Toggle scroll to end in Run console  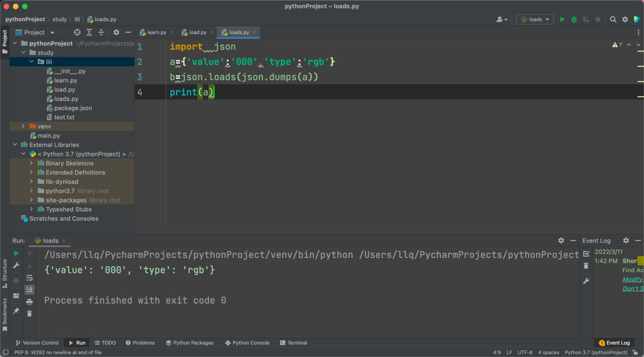pos(29,290)
